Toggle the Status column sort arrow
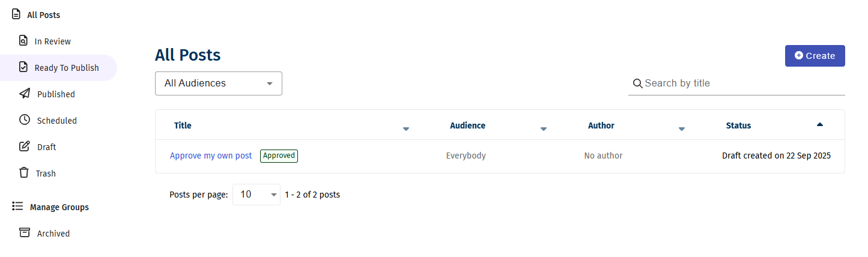 click(x=820, y=124)
